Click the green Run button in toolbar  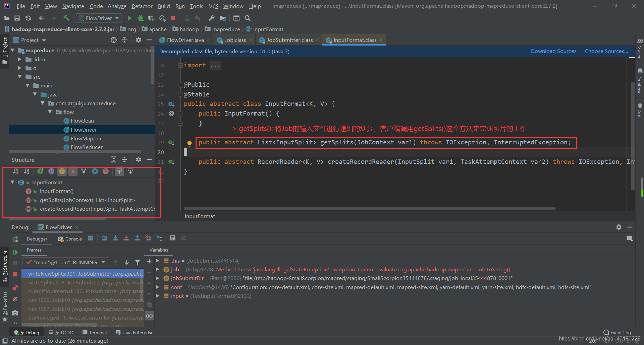129,18
